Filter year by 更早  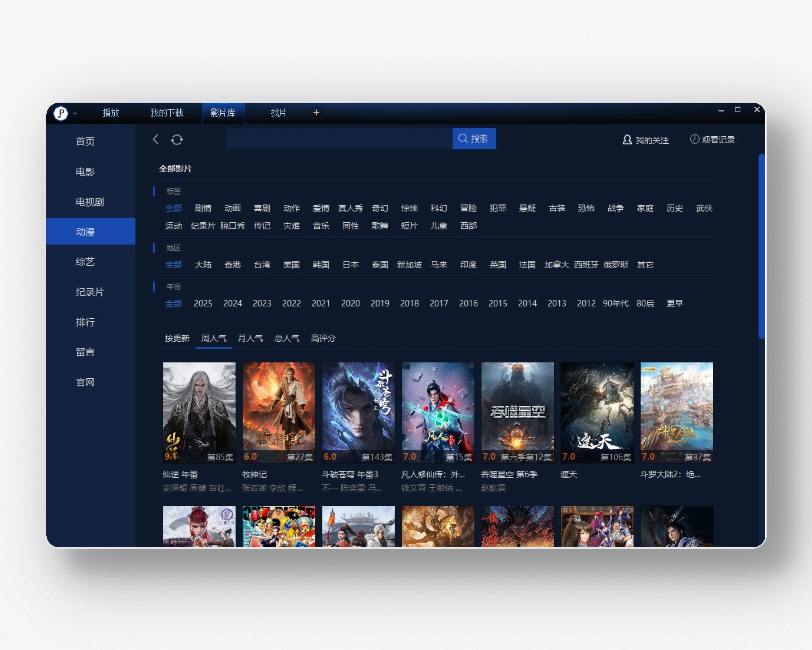[x=674, y=303]
